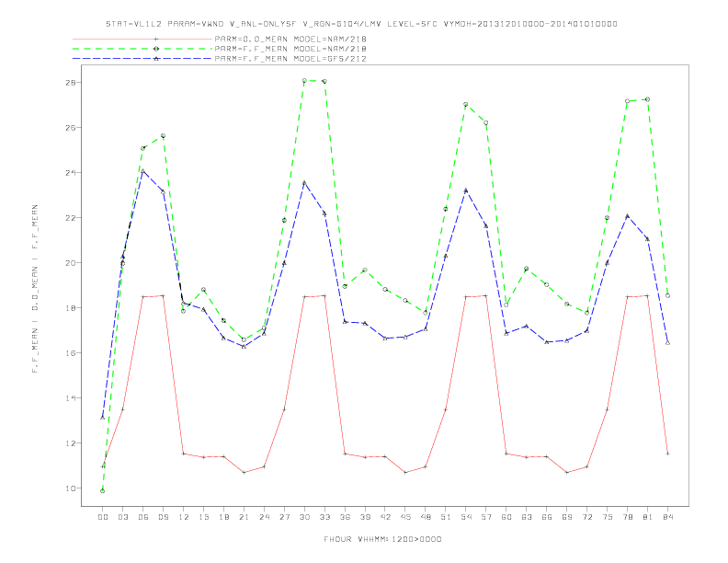
Task: Click x-axis tick label 78
Action: (x=627, y=517)
